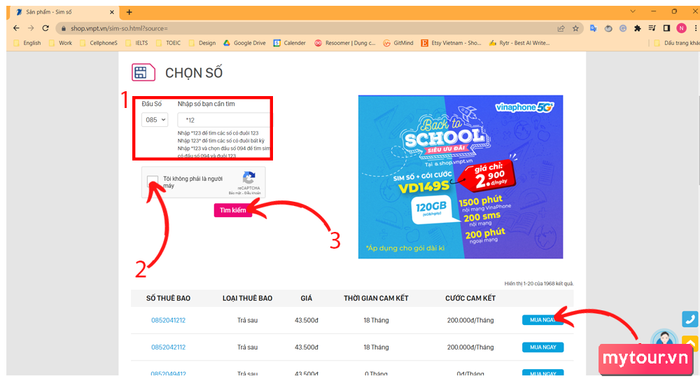Image resolution: width=700 pixels, height=384 pixels.
Task: Open the media control playlist icon
Action: click(x=652, y=28)
